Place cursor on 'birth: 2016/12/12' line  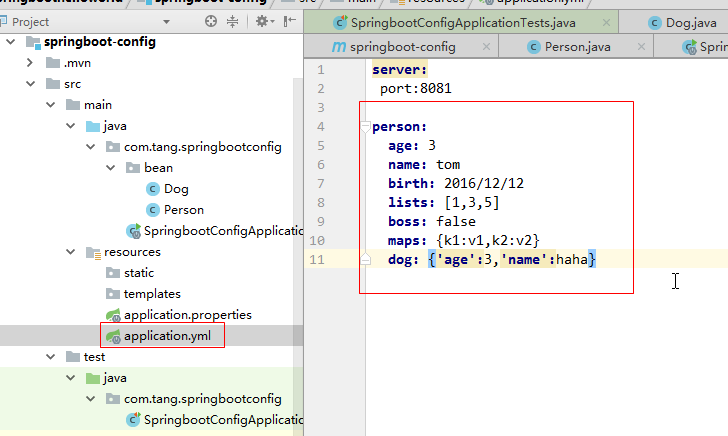pyautogui.click(x=456, y=183)
